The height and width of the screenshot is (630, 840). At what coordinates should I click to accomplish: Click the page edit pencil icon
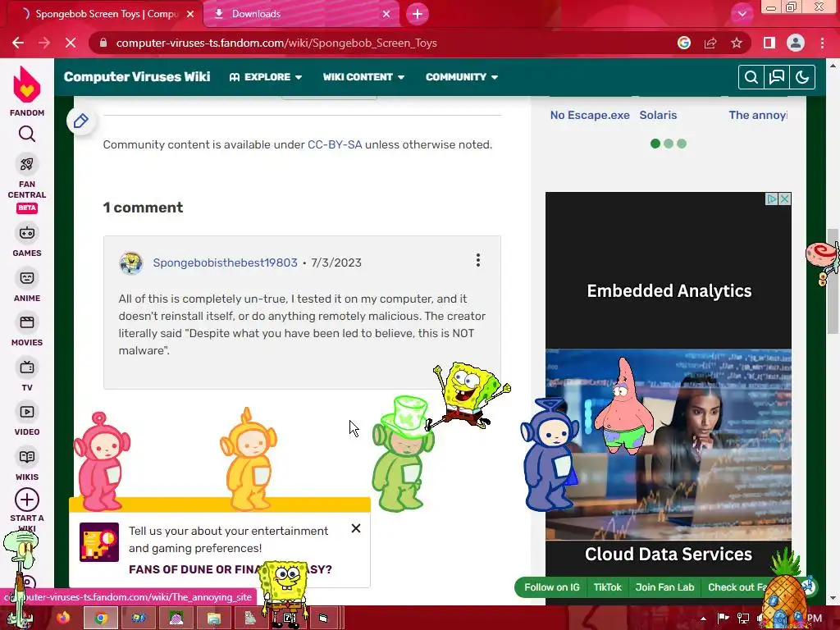point(81,121)
